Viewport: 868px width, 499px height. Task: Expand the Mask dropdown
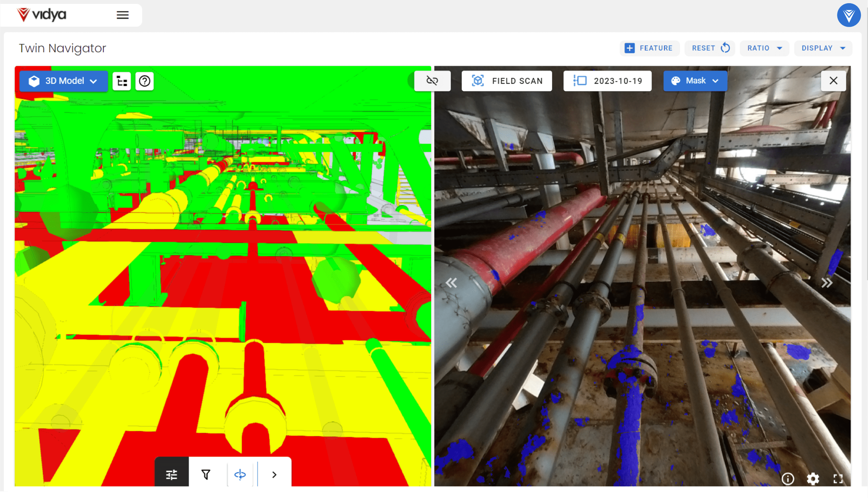coord(695,81)
